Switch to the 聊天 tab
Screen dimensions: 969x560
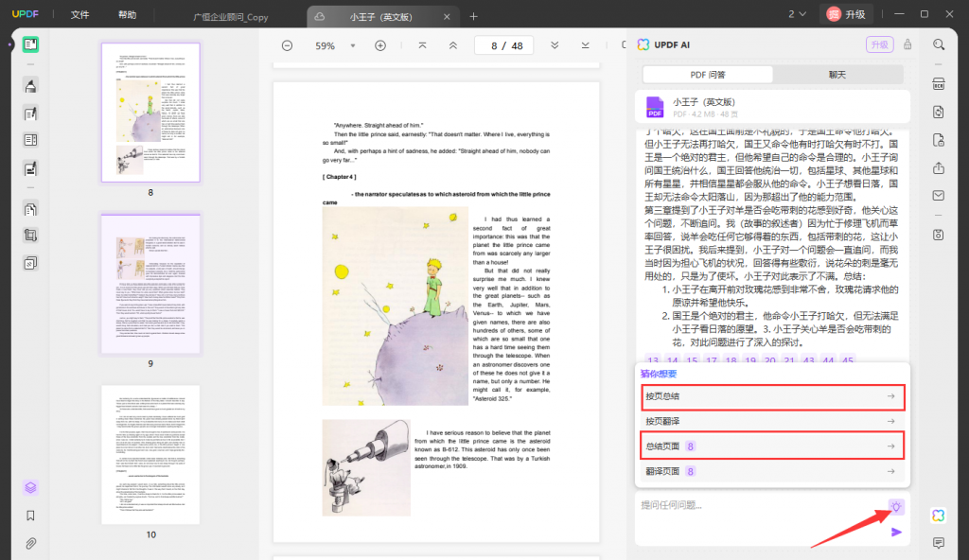tap(837, 75)
